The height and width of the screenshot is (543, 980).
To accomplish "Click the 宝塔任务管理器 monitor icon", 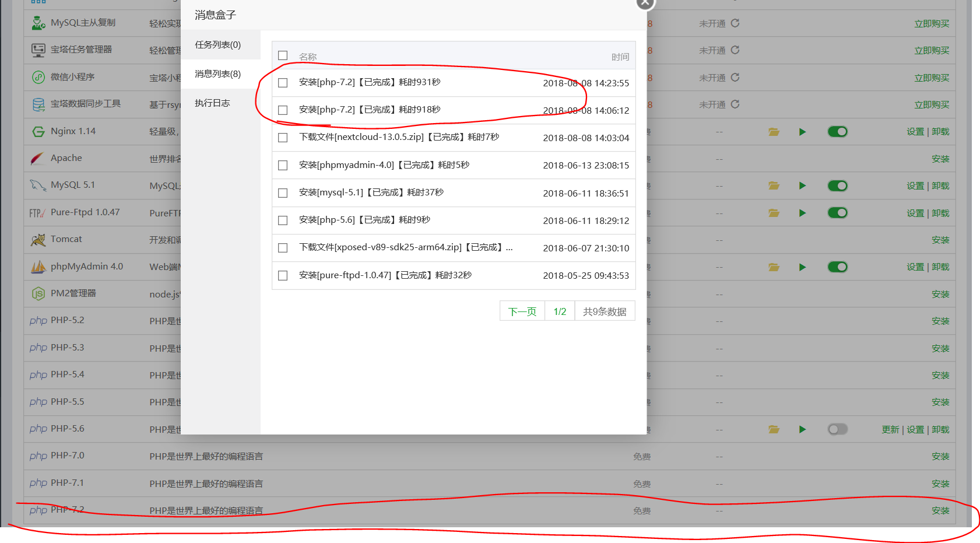I will coord(38,50).
